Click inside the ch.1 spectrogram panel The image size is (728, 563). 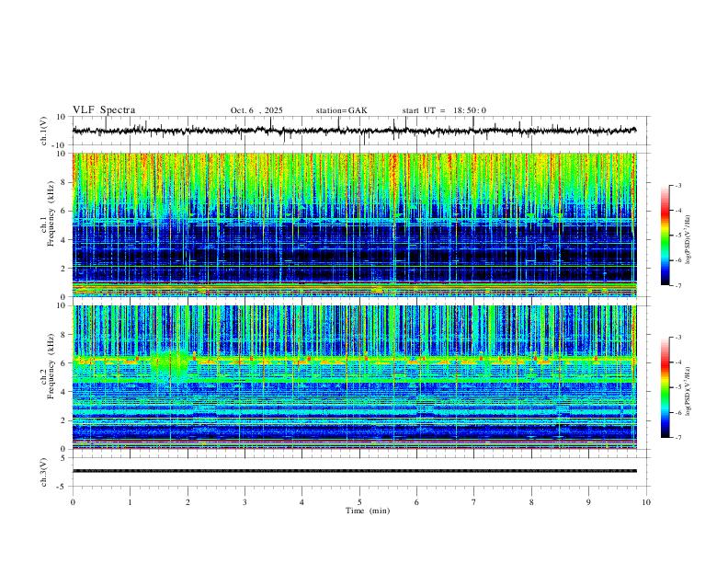coord(354,224)
